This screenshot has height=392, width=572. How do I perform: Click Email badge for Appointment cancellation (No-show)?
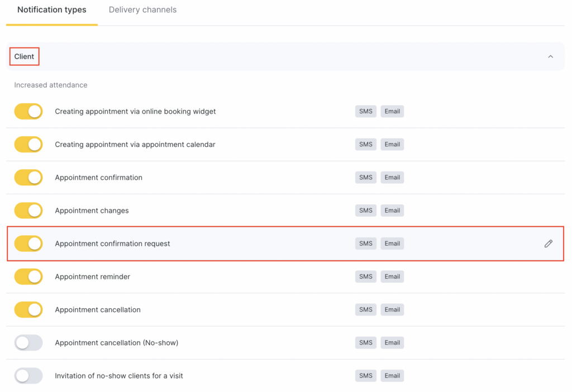pyautogui.click(x=392, y=342)
